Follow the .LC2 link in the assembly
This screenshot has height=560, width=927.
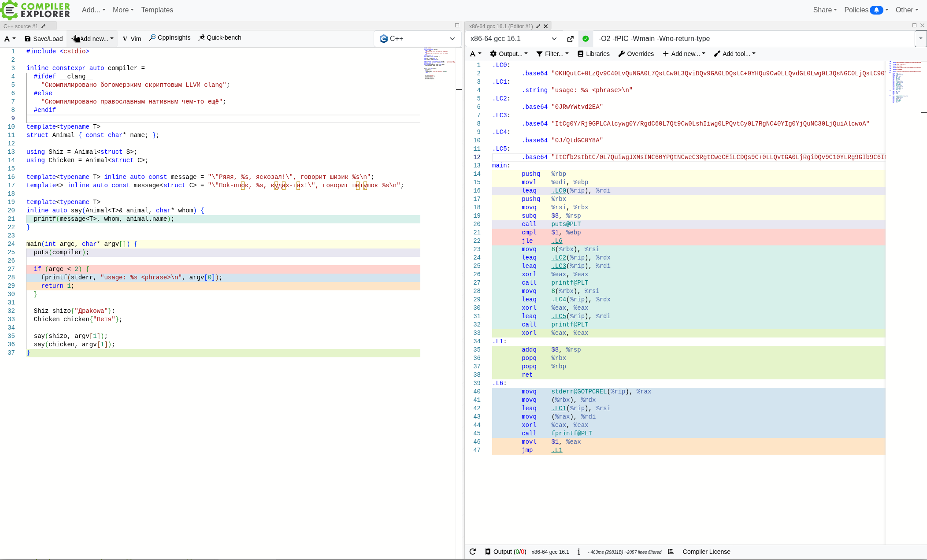[x=559, y=258]
